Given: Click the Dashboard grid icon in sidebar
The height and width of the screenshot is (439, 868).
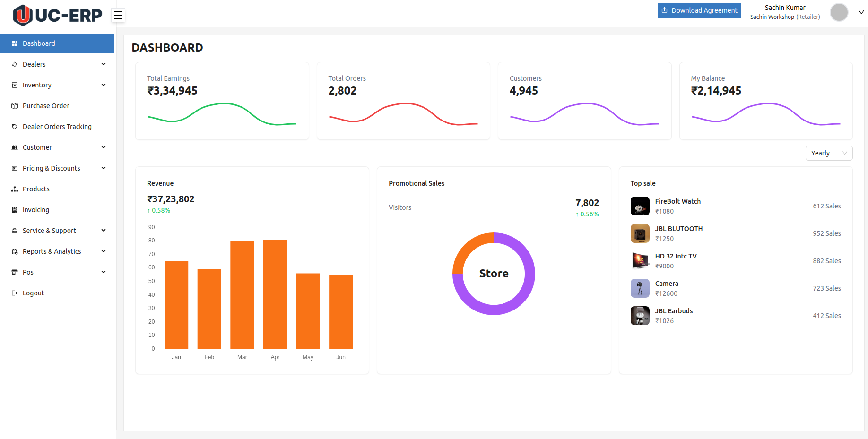Looking at the screenshot, I should (15, 43).
